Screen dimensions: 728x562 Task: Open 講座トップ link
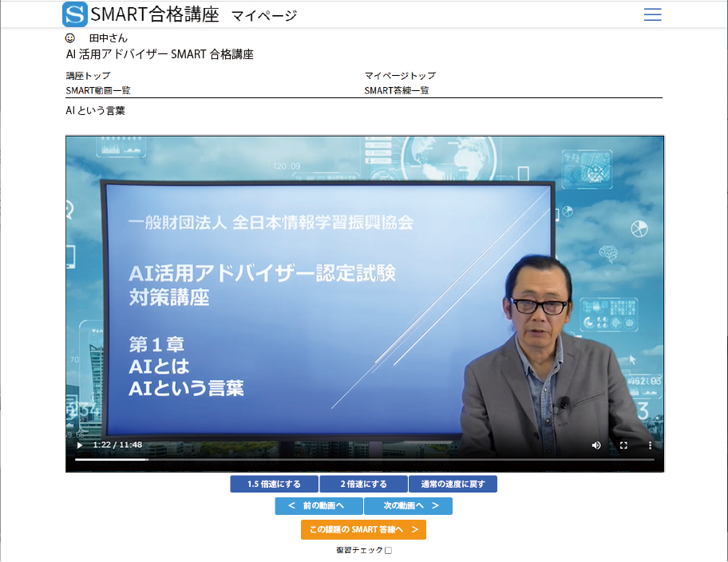[x=89, y=76]
